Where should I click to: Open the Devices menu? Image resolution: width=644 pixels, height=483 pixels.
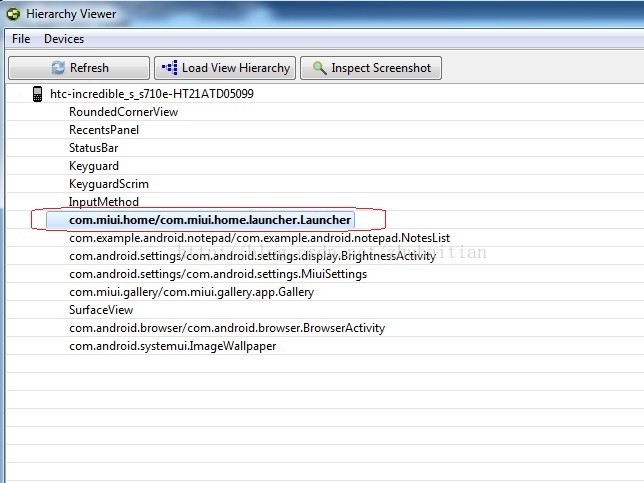64,39
